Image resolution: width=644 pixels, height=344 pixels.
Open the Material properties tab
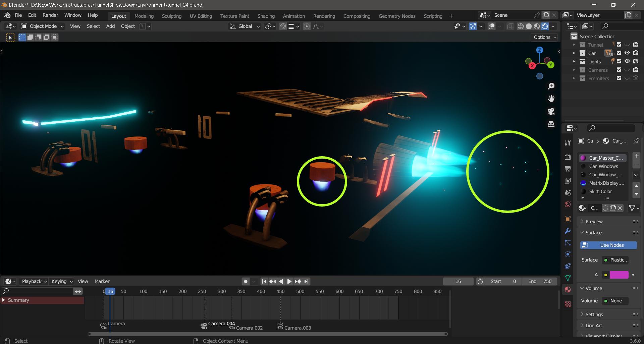[x=568, y=289]
